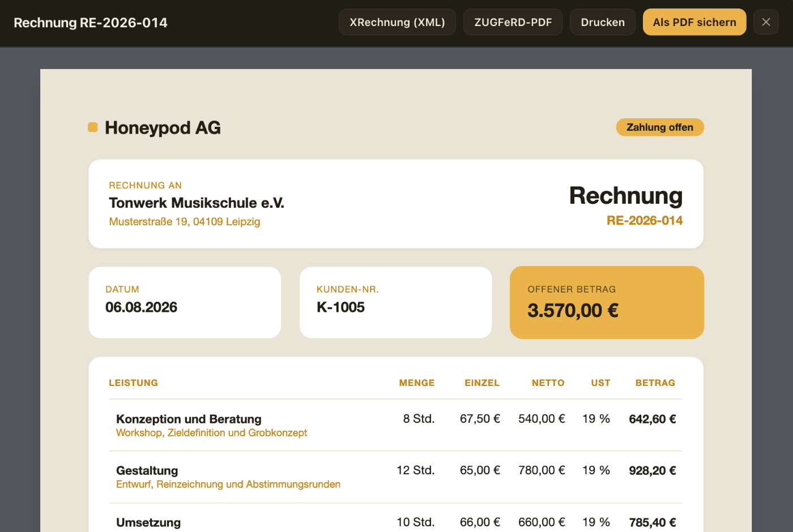Click the date value 06.08.2026
The height and width of the screenshot is (532, 793).
click(141, 307)
